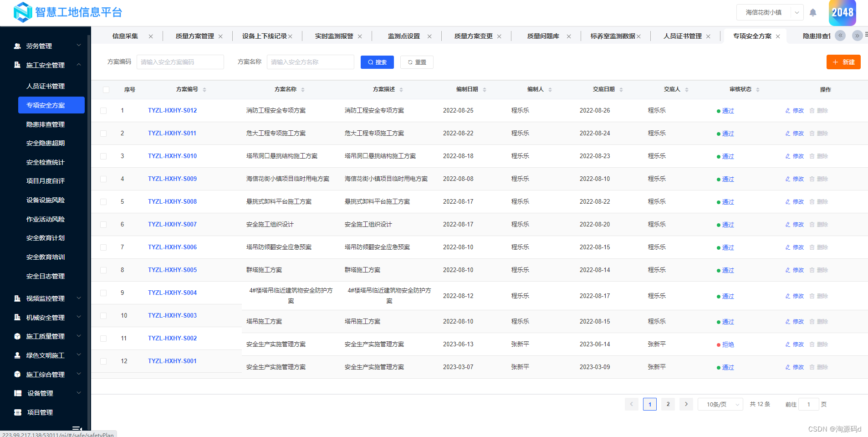
Task: Close the 专项安全方案 tab
Action: [778, 36]
